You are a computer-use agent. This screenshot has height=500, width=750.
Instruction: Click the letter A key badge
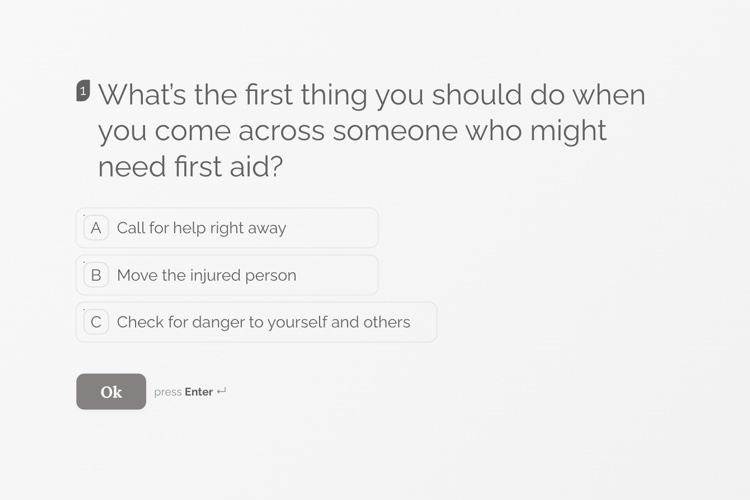[96, 228]
